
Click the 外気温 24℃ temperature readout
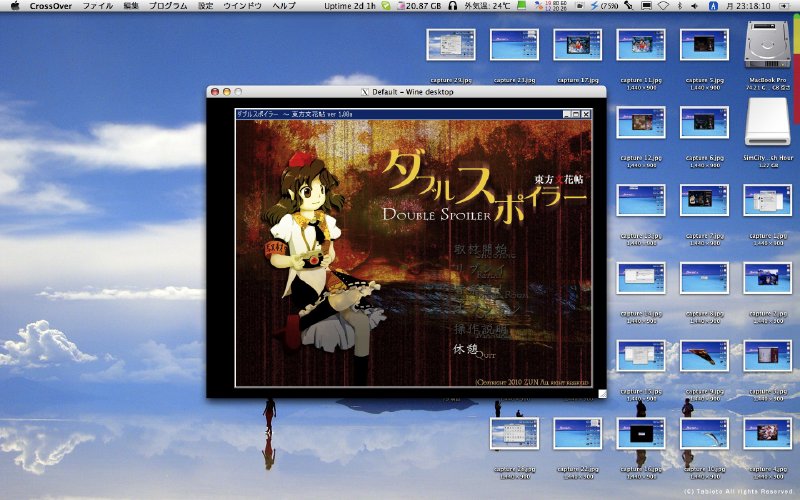[487, 6]
